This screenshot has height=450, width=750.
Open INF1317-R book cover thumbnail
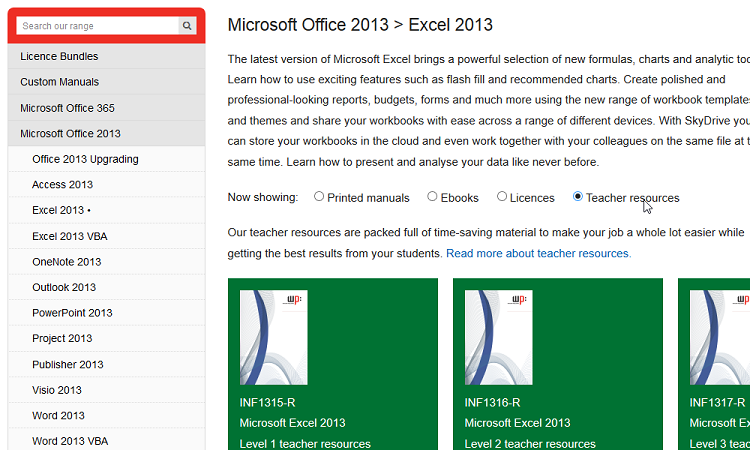pyautogui.click(x=720, y=337)
